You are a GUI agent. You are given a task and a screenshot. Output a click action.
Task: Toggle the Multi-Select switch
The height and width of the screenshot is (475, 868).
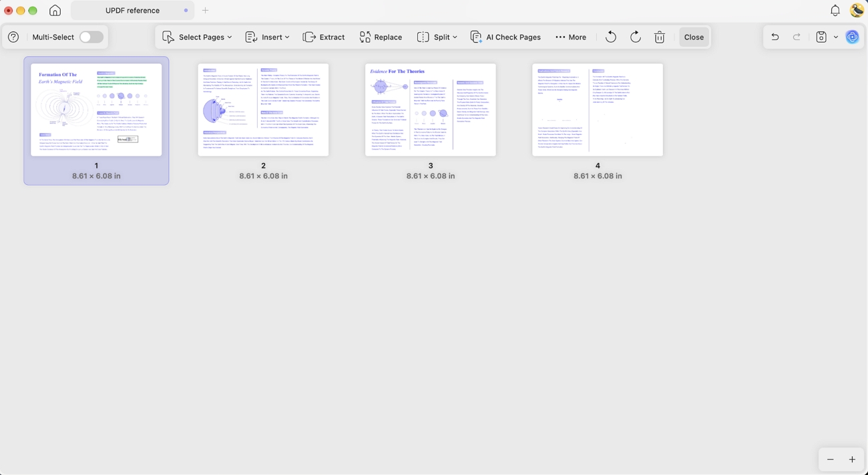(91, 37)
